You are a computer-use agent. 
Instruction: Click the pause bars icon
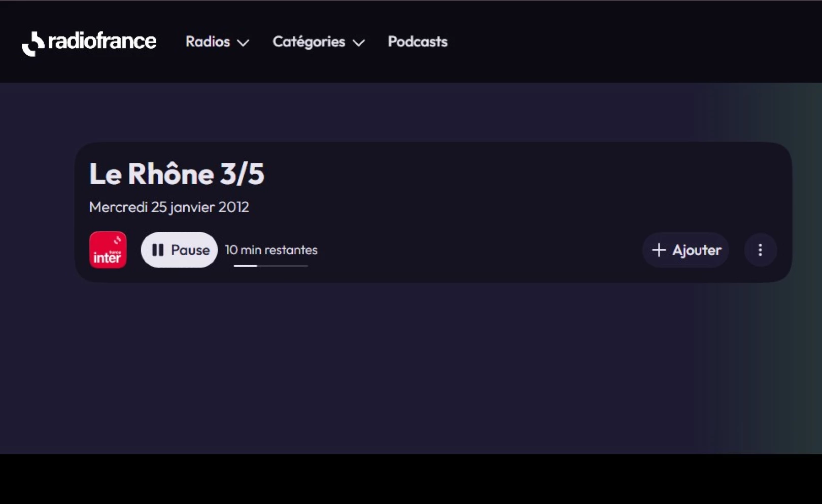158,250
